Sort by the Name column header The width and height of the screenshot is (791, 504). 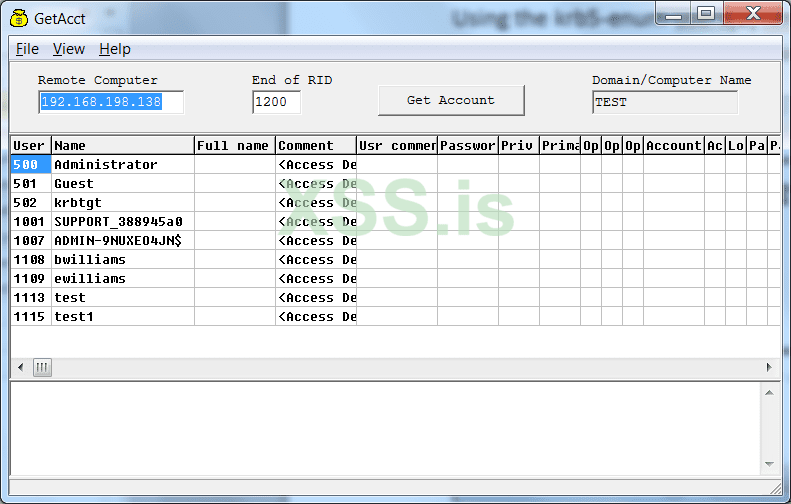click(123, 145)
